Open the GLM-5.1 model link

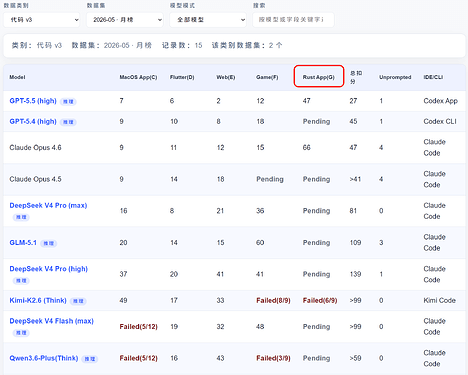pyautogui.click(x=23, y=243)
